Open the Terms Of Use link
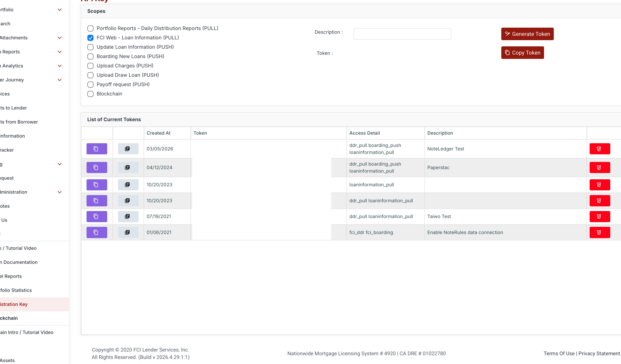Image resolution: width=621 pixels, height=364 pixels. [x=559, y=353]
